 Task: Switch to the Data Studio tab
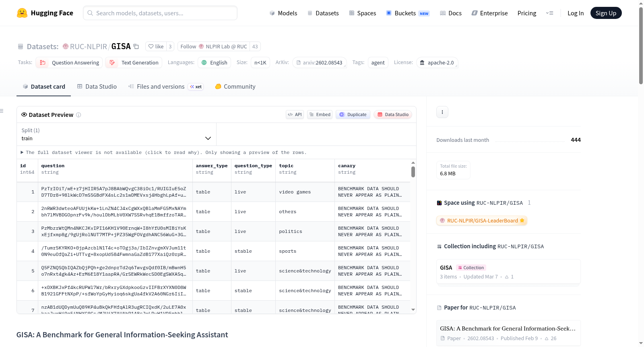point(97,87)
